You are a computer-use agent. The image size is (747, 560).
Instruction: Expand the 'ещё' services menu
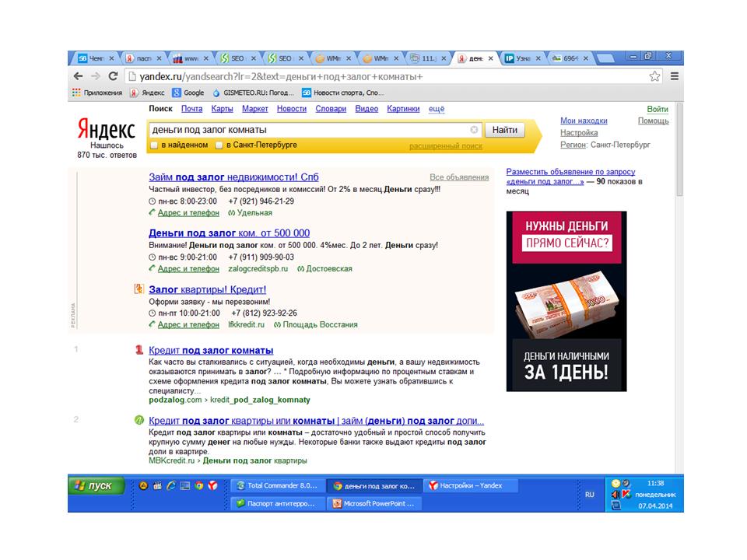pos(437,109)
